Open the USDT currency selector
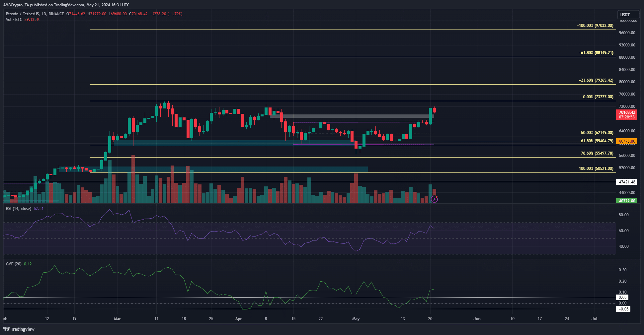Viewport: 644px width, 335px height. tap(628, 15)
